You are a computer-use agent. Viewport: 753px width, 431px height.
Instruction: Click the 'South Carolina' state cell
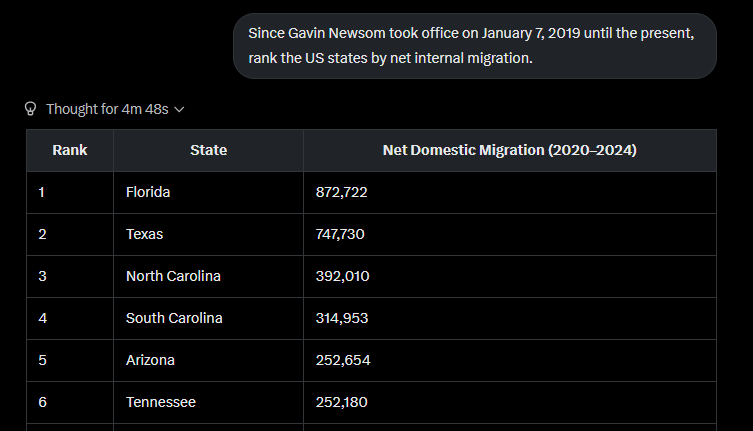pos(208,318)
